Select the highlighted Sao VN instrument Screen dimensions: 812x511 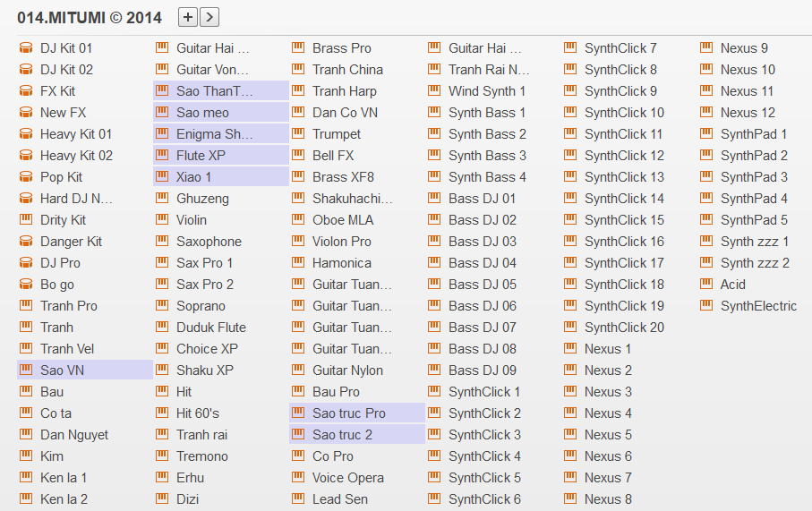coord(62,370)
